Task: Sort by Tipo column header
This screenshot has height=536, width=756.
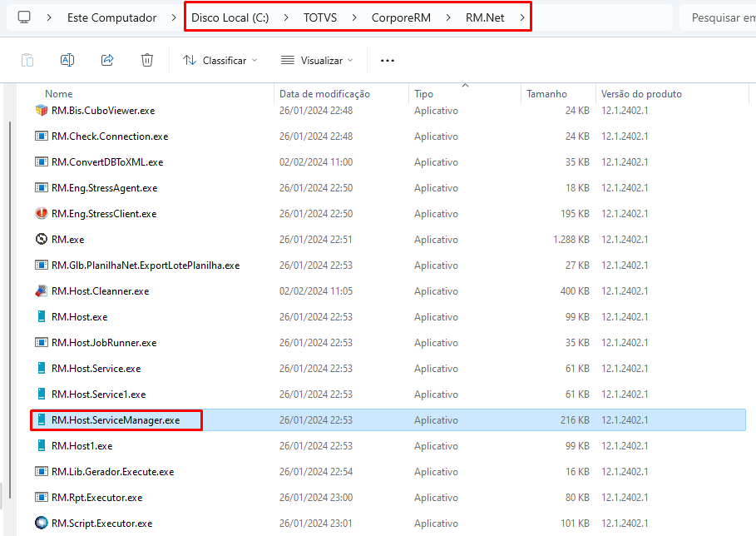Action: (x=424, y=94)
